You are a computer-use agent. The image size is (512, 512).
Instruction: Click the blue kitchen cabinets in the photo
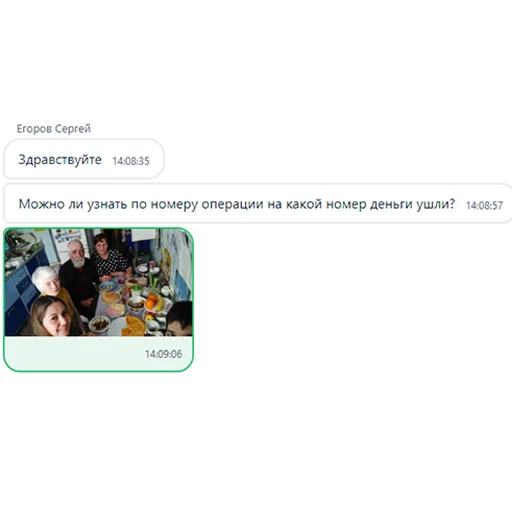point(21,293)
